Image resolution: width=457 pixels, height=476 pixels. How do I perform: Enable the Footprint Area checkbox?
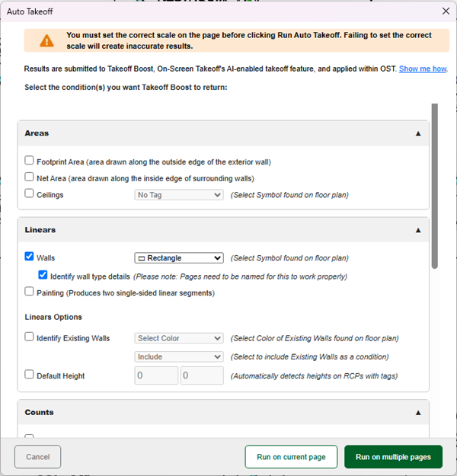(x=29, y=160)
